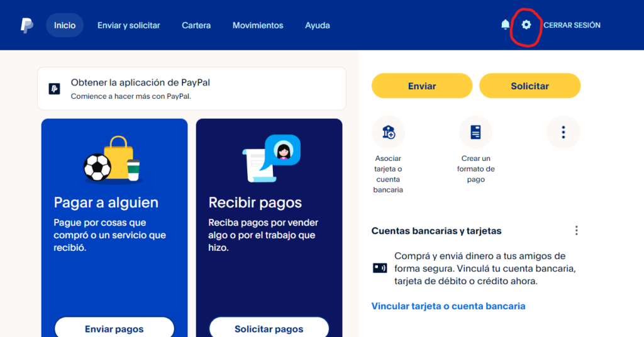Select the Recibir pagos heading
The width and height of the screenshot is (644, 337).
(255, 202)
